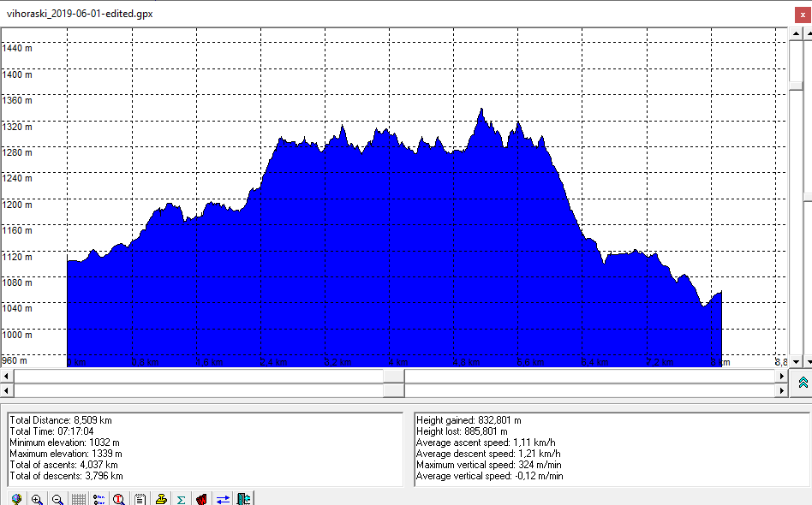
Task: Click the globe map icon in toolbar
Action: pos(16,499)
